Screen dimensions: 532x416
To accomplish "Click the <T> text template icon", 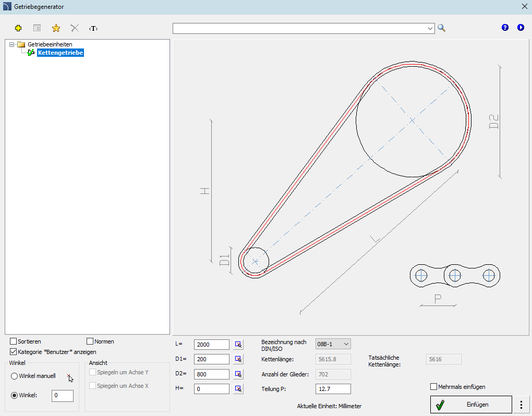I will click(x=93, y=29).
